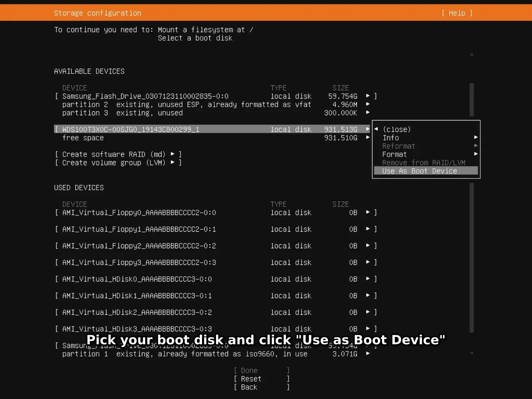Select AMI_Virtual_HDisk3_AAAABBBBCCCC3-0:3 row
Viewport: 532px width, 399px height.
[x=216, y=329]
